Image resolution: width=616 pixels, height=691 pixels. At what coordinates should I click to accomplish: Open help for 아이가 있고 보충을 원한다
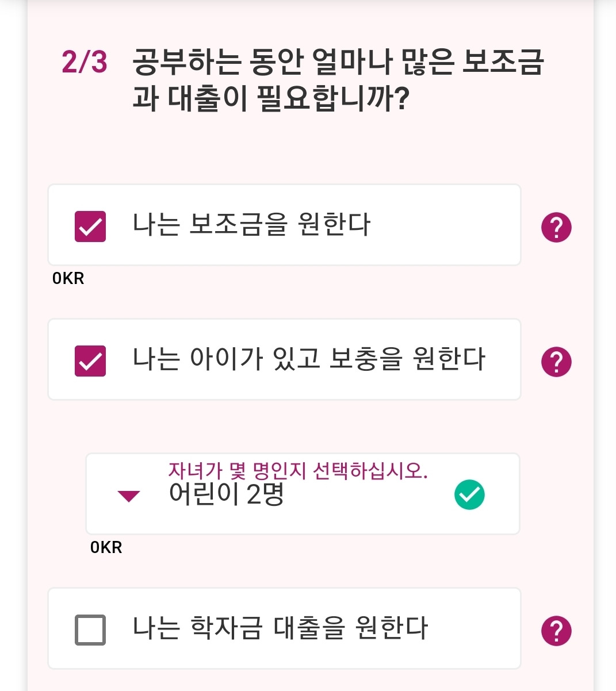(x=556, y=362)
